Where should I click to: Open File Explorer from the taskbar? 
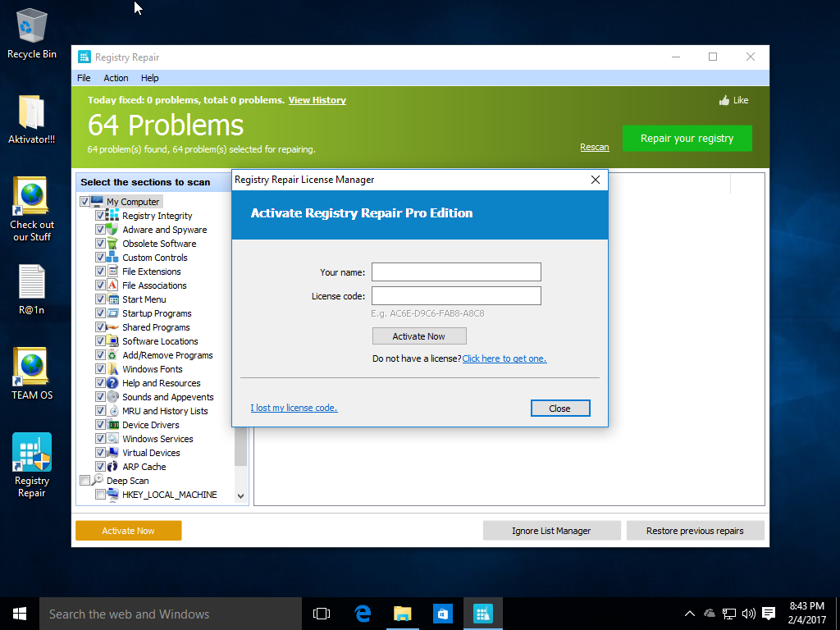tap(402, 614)
